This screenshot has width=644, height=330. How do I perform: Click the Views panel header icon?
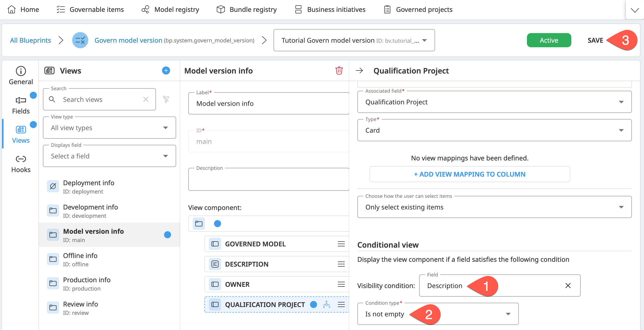tap(49, 70)
